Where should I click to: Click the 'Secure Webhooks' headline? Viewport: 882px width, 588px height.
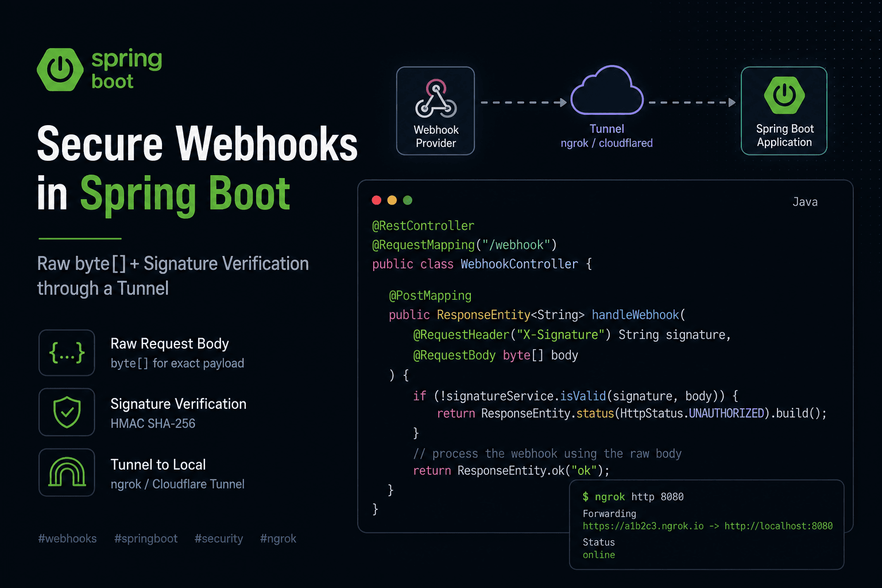pyautogui.click(x=198, y=144)
